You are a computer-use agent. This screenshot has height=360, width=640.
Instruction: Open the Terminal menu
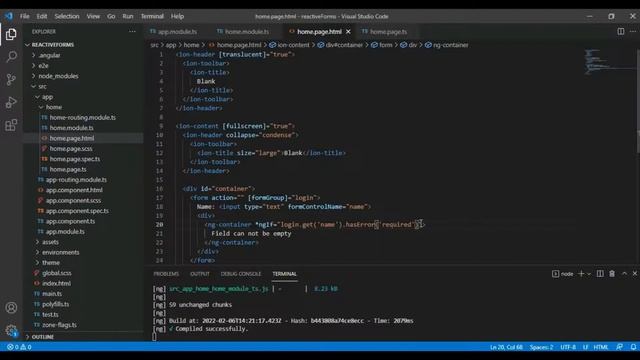tap(152, 16)
